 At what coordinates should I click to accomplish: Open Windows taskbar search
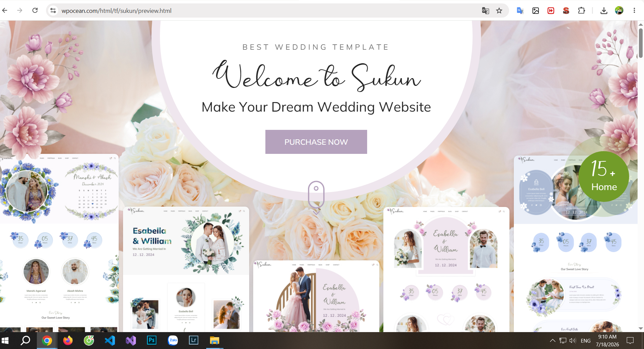pos(25,341)
